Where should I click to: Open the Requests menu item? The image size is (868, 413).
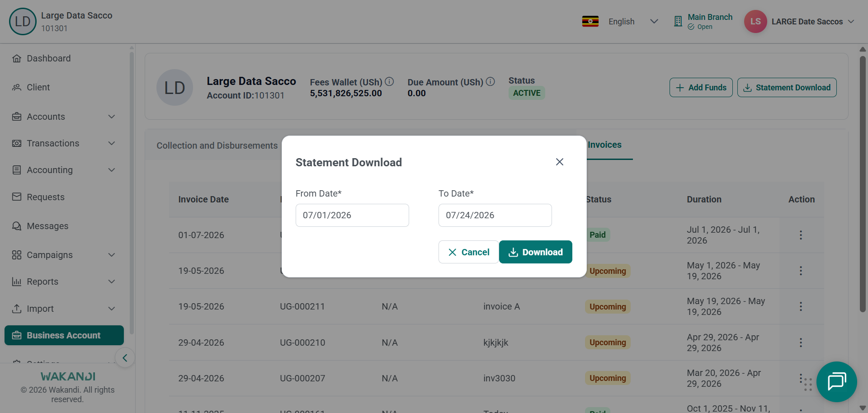point(64,197)
